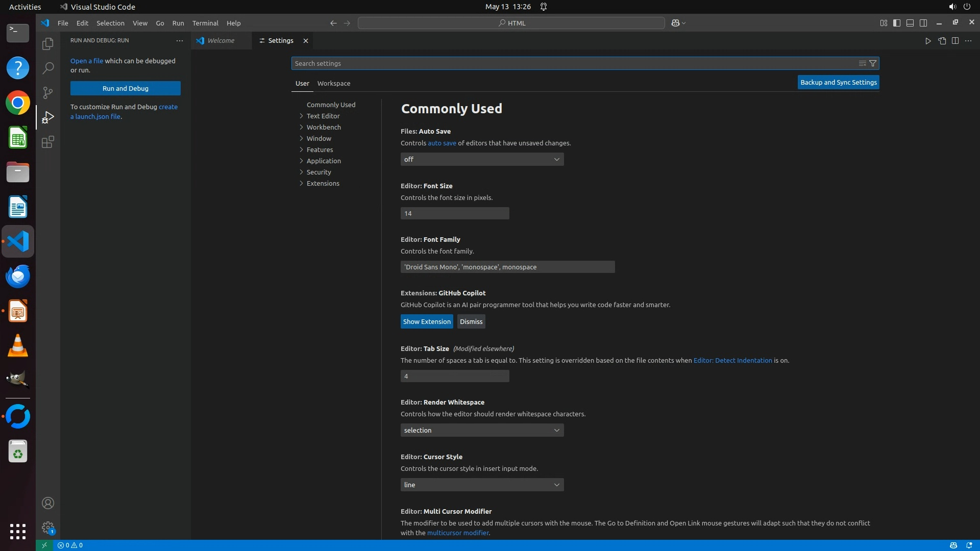
Task: Switch to the Workspace settings tab
Action: point(333,83)
